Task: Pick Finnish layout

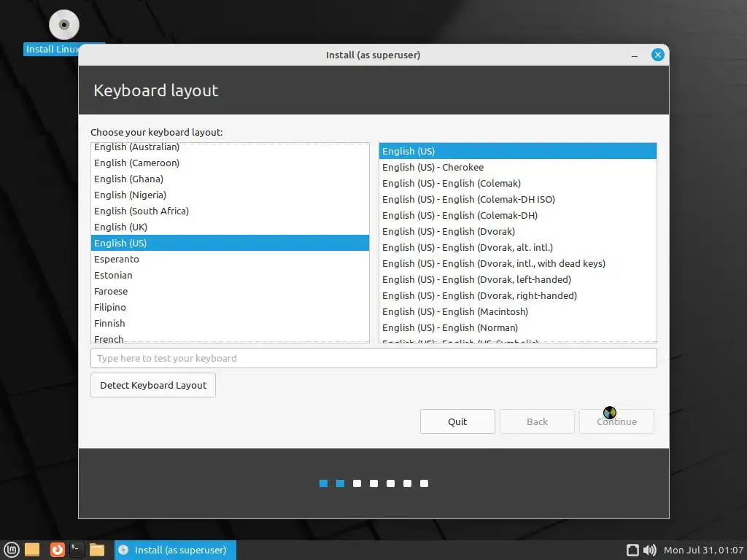Action: pyautogui.click(x=230, y=323)
